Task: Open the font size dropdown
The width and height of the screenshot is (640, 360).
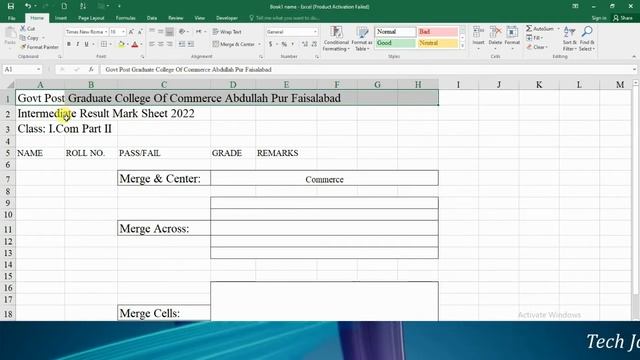Action: click(x=123, y=31)
